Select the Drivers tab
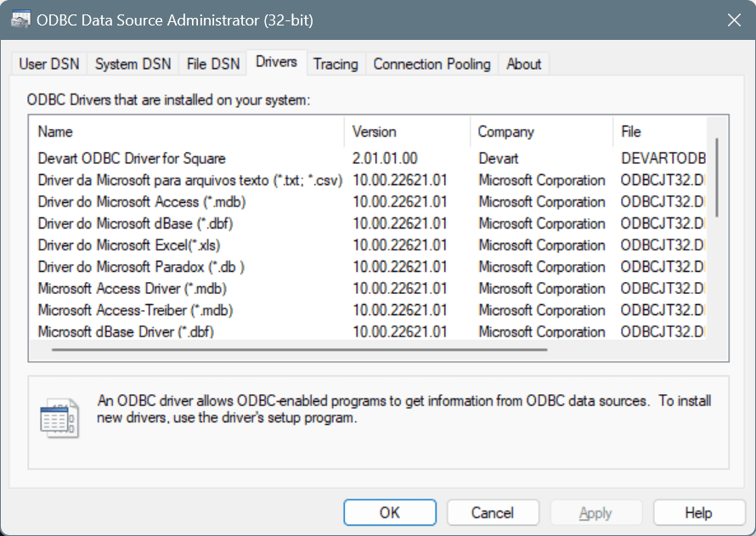756x536 pixels. [276, 62]
